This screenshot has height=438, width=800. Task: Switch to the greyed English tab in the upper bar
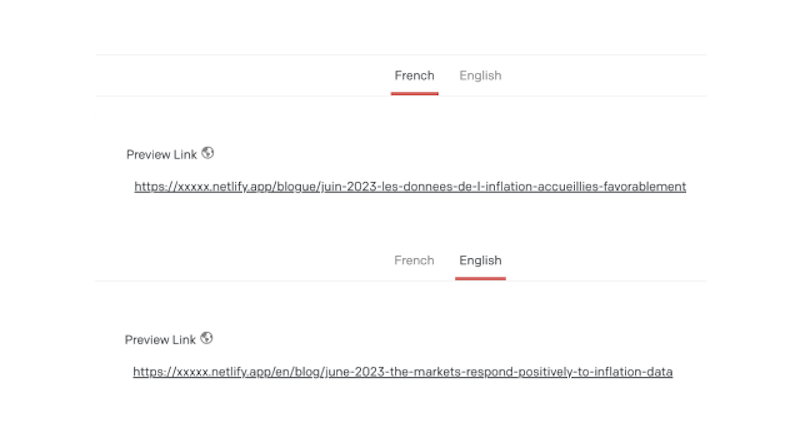[x=480, y=76]
